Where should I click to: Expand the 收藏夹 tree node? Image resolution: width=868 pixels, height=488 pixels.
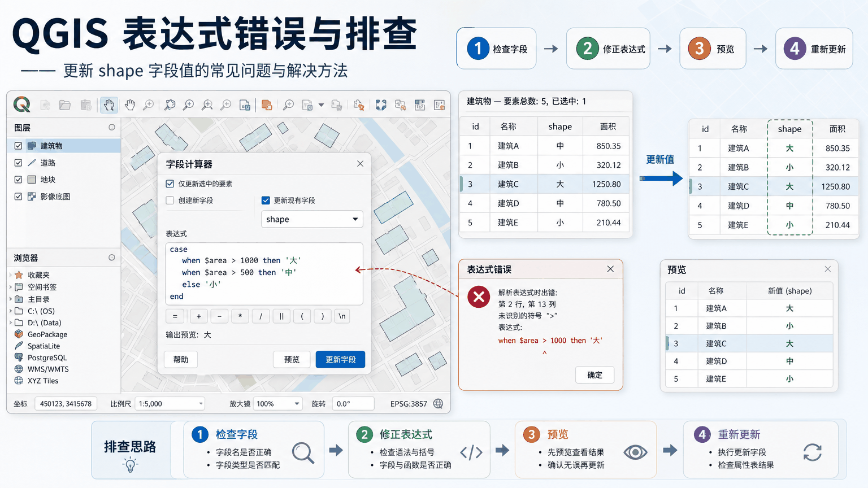point(11,275)
